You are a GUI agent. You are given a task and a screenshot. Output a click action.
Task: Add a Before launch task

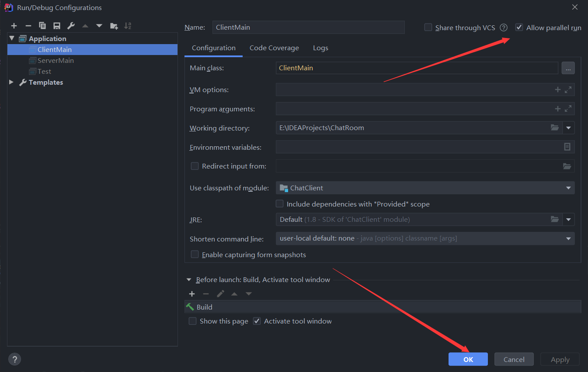[191, 294]
